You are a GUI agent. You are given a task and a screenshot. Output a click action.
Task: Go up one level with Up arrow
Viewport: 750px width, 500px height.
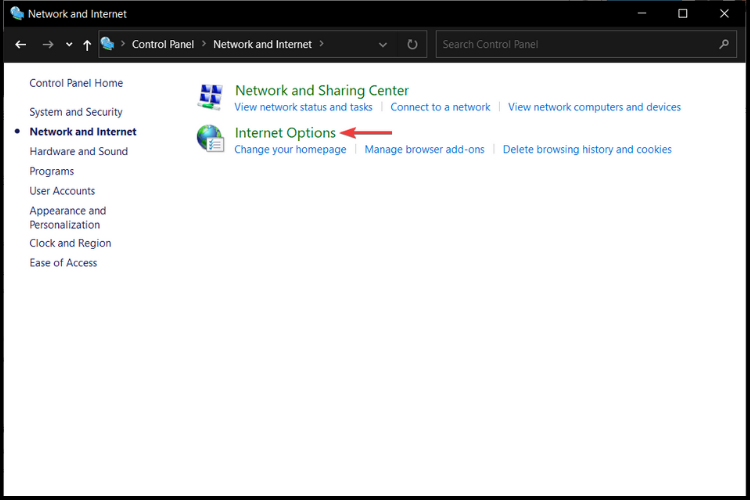coord(87,45)
